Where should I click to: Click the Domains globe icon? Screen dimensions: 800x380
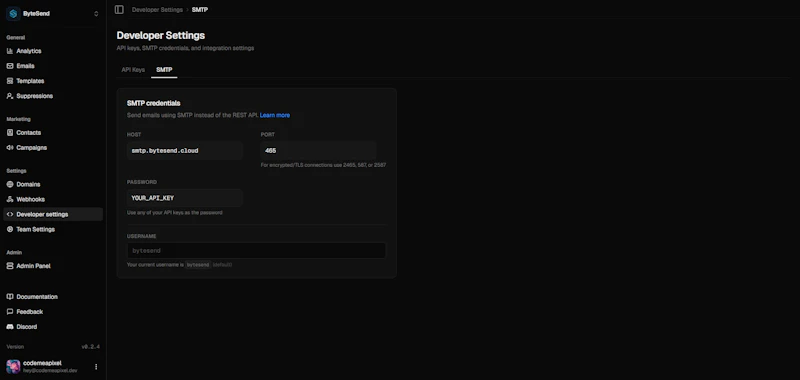[10, 184]
